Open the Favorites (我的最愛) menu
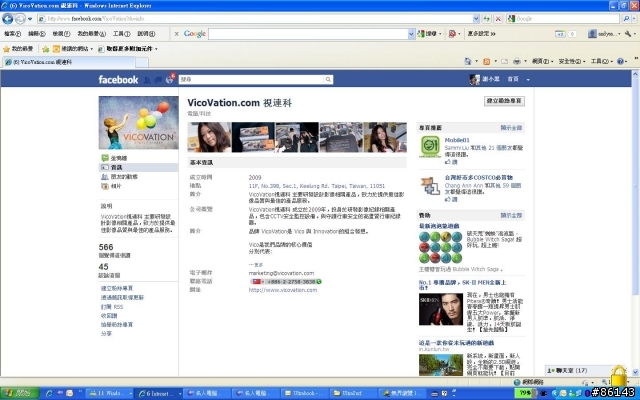The image size is (640, 400). click(x=91, y=34)
